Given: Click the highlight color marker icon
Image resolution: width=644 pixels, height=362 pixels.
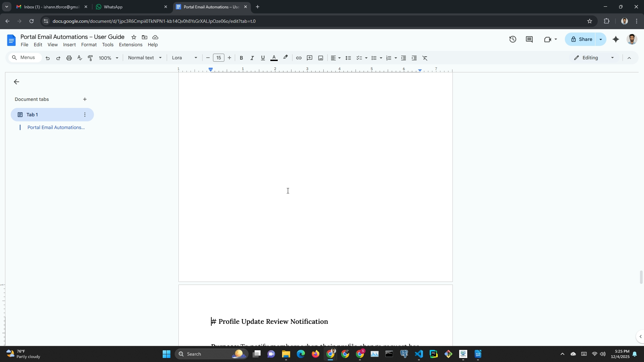Looking at the screenshot, I should [x=285, y=58].
